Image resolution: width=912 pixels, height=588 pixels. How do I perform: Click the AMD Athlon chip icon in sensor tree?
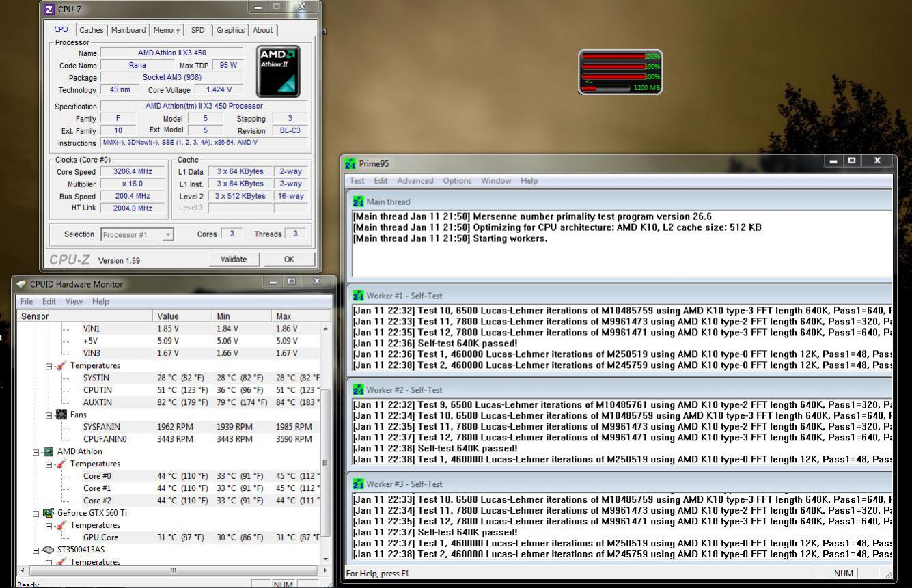coord(49,451)
